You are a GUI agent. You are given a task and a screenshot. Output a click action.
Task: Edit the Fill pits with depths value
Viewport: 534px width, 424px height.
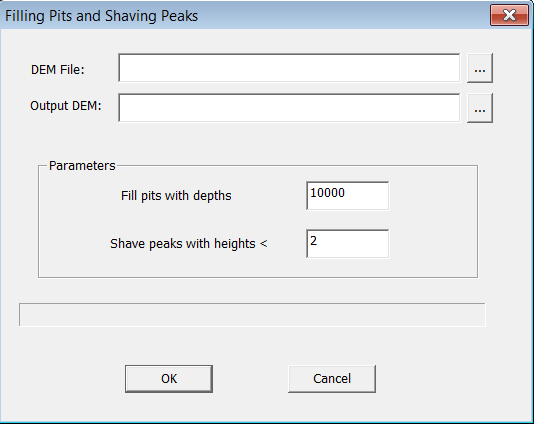click(347, 196)
